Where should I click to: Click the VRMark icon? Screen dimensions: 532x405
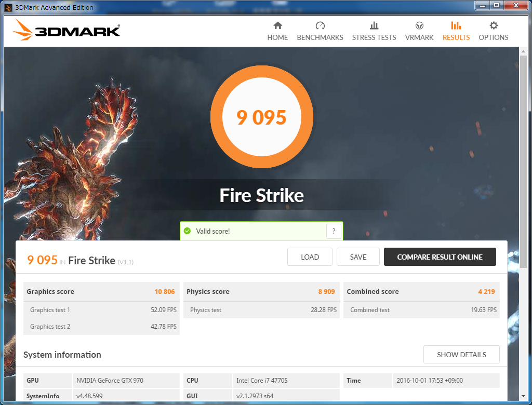point(419,25)
